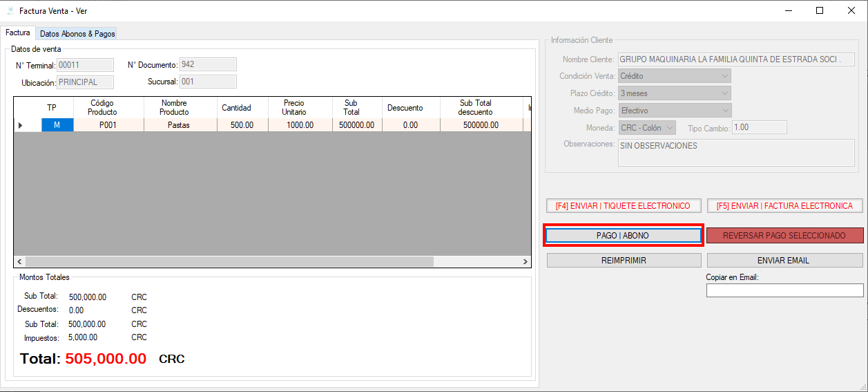This screenshot has height=392, width=868.
Task: Click the horizontal scrollbar thumb of grid
Action: pyautogui.click(x=229, y=261)
